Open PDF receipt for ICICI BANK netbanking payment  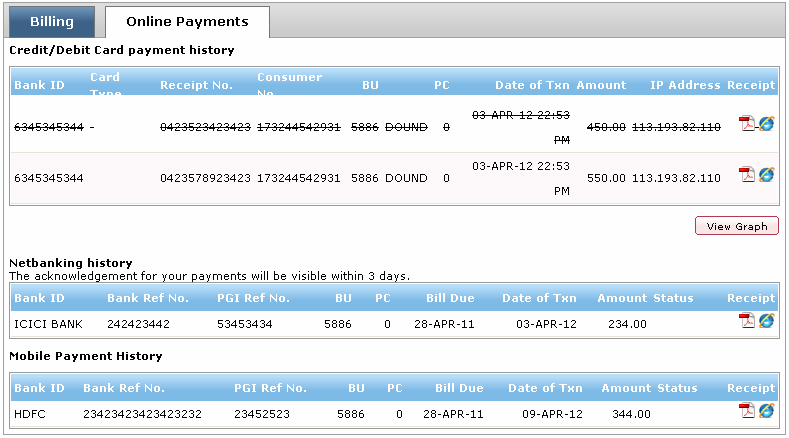(x=746, y=321)
